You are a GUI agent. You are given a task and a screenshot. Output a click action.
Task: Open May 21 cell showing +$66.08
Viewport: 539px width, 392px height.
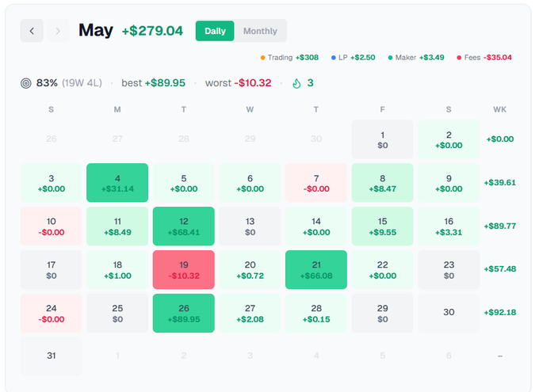(x=316, y=270)
